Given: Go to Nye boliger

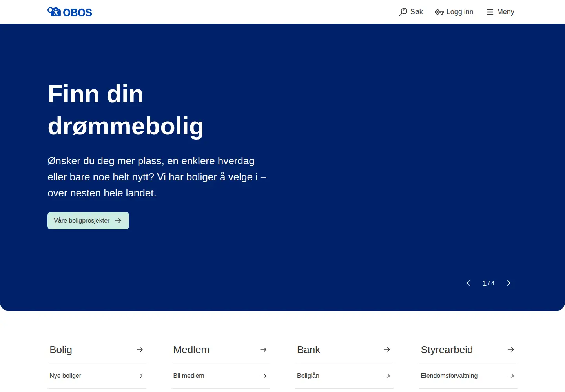Looking at the screenshot, I should 97,376.
